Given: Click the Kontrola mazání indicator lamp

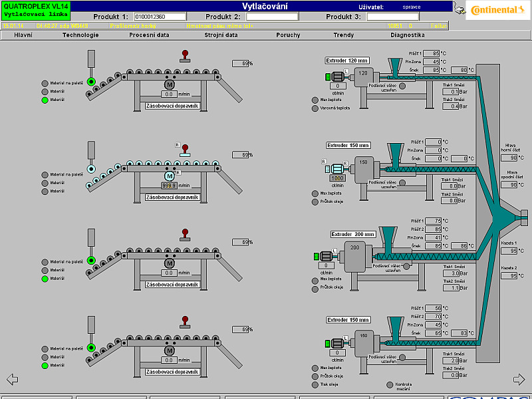Looking at the screenshot, I should click(x=390, y=385).
